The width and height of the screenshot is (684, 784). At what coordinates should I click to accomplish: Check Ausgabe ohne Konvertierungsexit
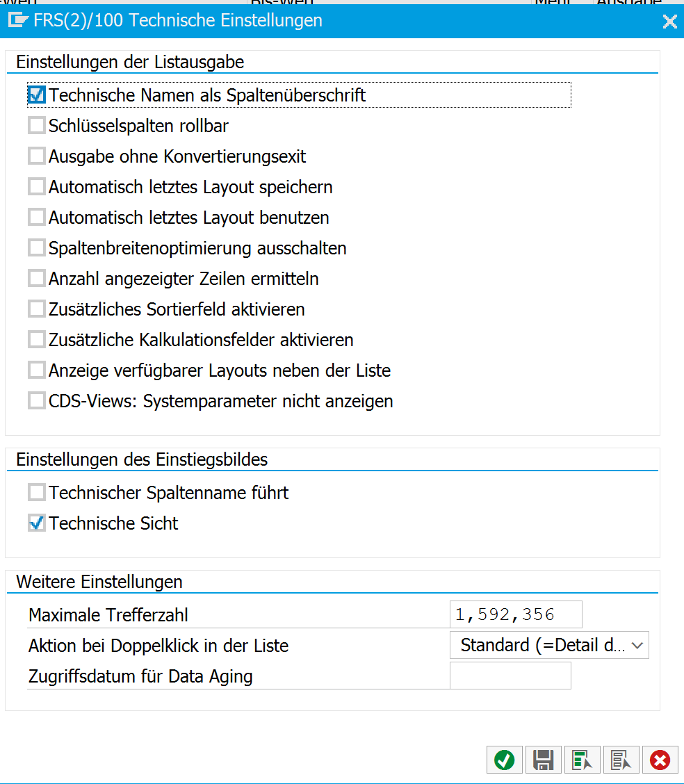37,156
